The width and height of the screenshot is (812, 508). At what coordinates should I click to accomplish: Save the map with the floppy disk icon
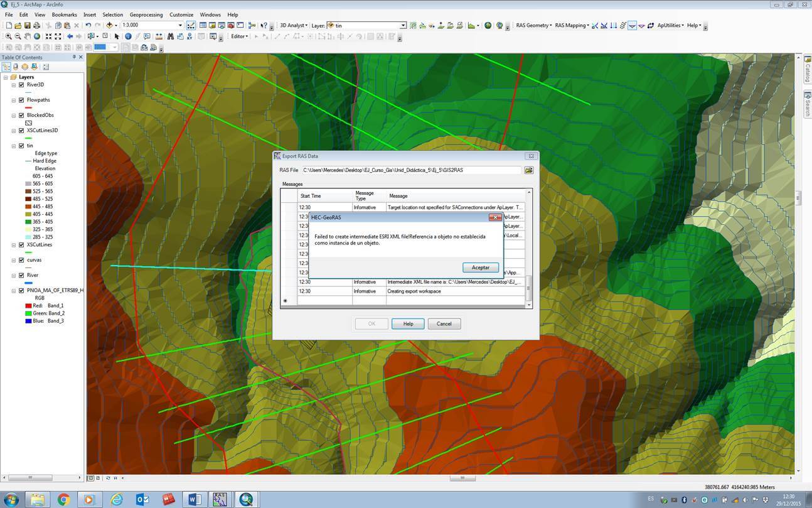(x=27, y=25)
